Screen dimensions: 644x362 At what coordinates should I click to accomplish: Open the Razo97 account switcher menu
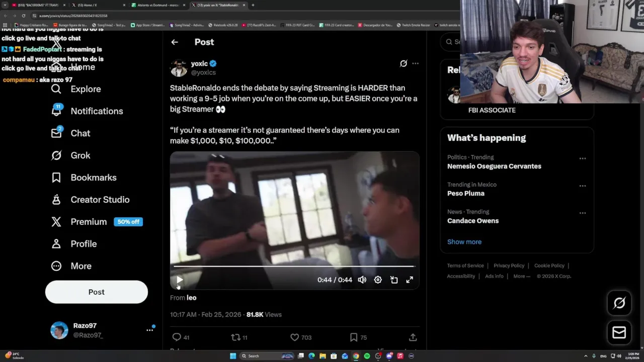click(x=149, y=330)
